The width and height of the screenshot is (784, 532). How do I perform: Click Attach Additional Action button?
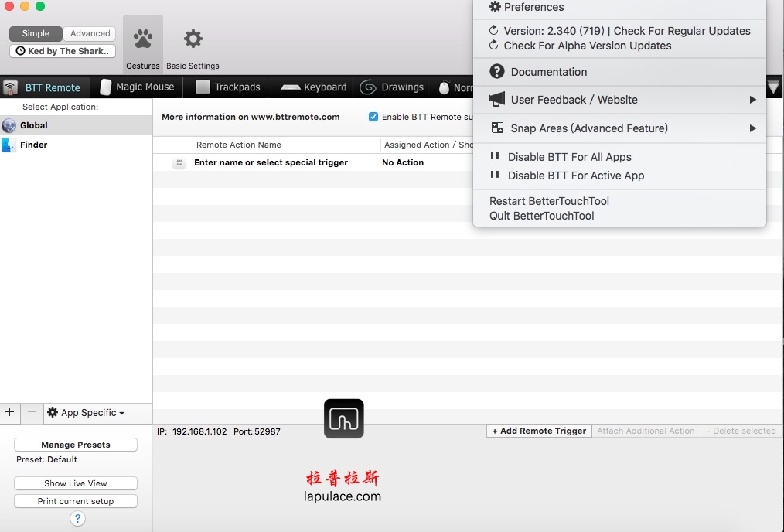(646, 431)
